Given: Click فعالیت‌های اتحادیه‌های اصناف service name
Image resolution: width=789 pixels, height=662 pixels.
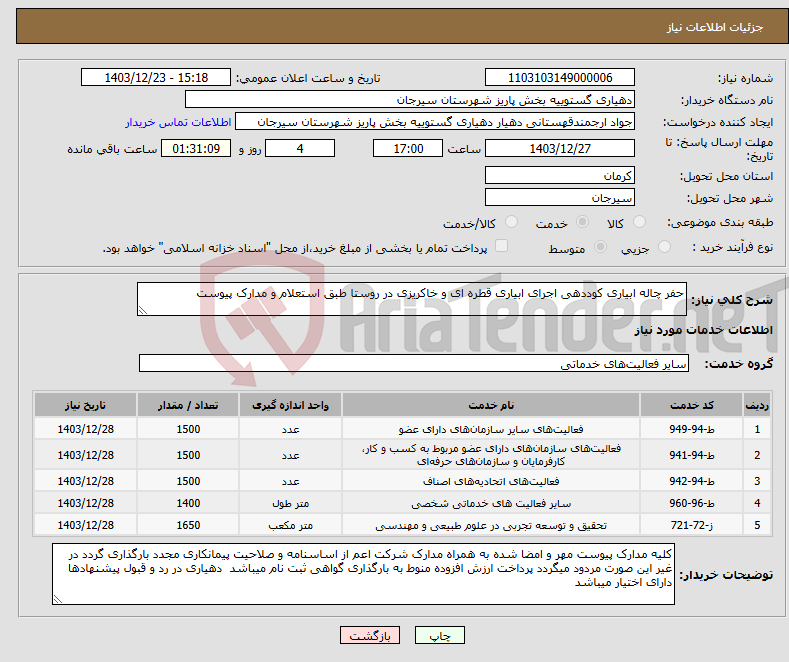Looking at the screenshot, I should point(491,481).
